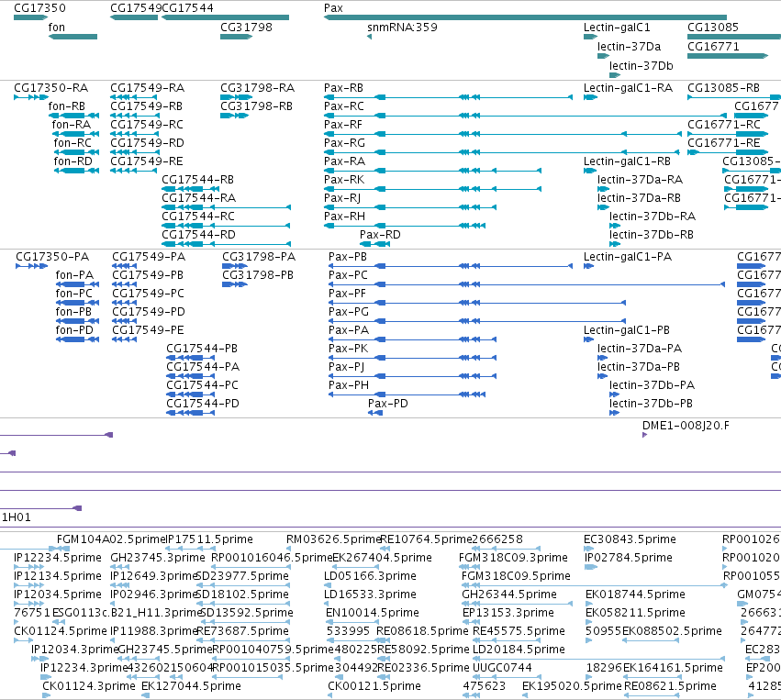Click the lectin-37Db-RA transcript label
The width and height of the screenshot is (781, 700).
tap(652, 217)
